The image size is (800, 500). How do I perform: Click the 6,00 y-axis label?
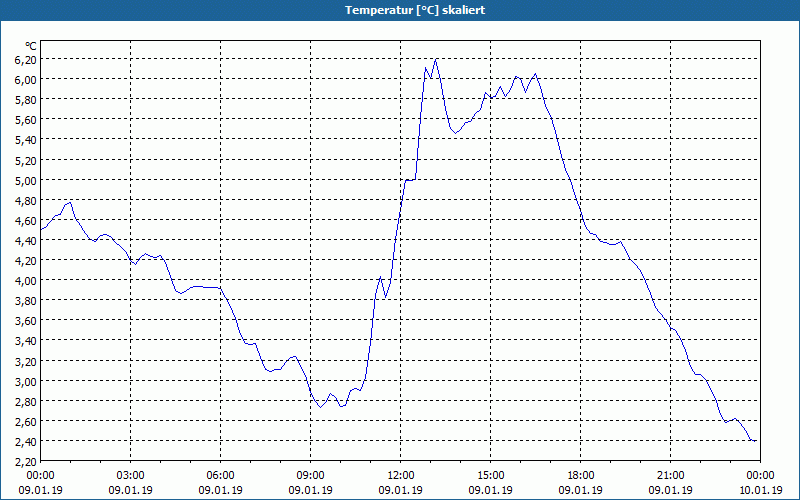pos(26,80)
